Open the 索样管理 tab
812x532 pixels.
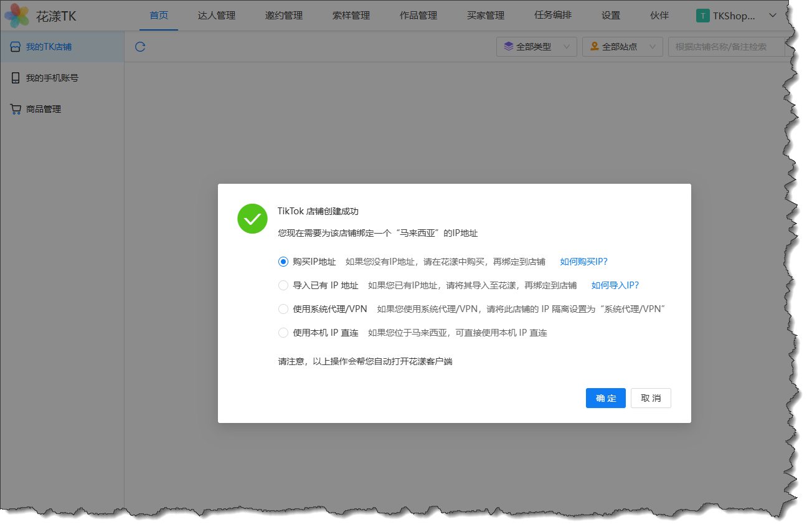pyautogui.click(x=351, y=16)
